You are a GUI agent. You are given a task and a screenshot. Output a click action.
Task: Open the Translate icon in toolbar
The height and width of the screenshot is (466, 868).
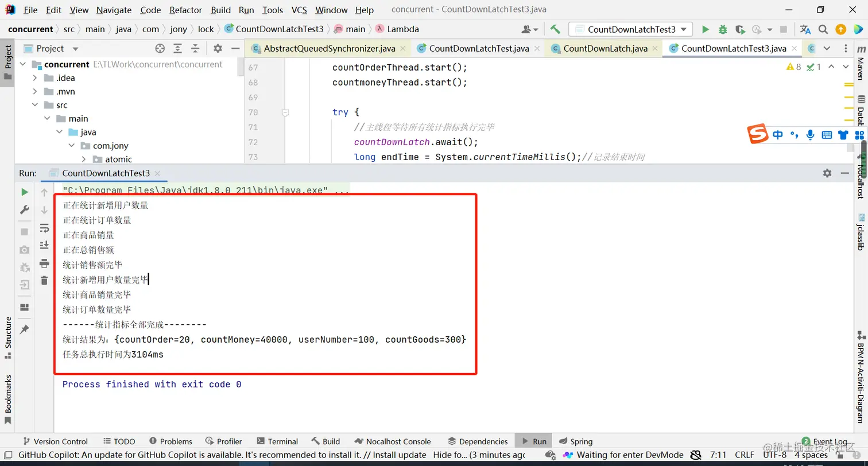pos(805,29)
